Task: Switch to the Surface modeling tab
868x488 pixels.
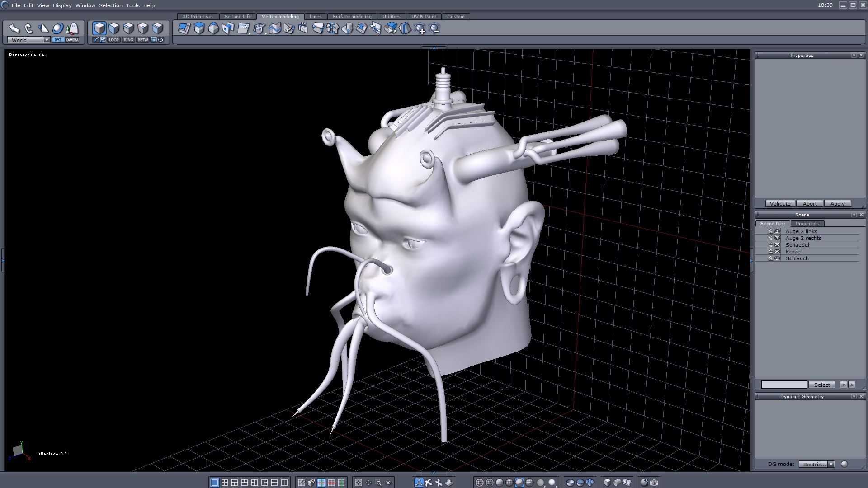Action: (x=352, y=16)
